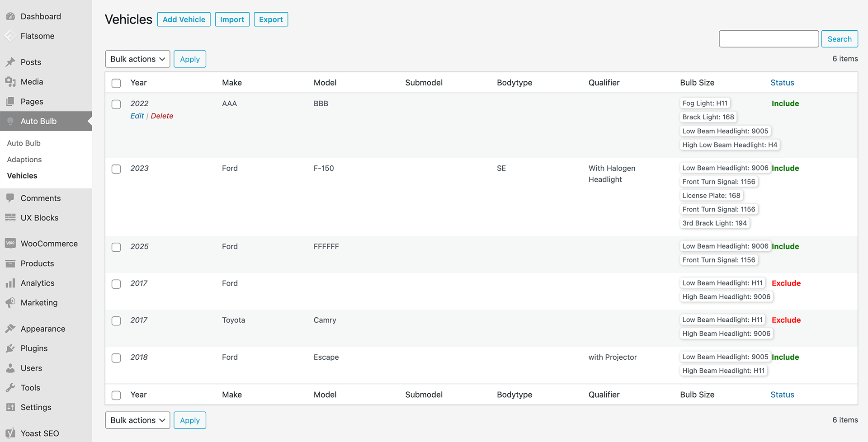
Task: Click the Media library icon
Action: [x=10, y=82]
